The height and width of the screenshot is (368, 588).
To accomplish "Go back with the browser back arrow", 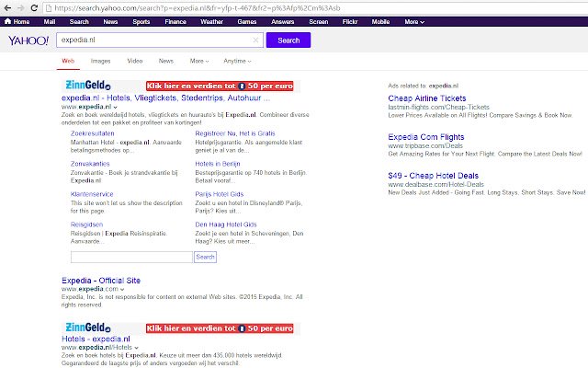I will (7, 8).
